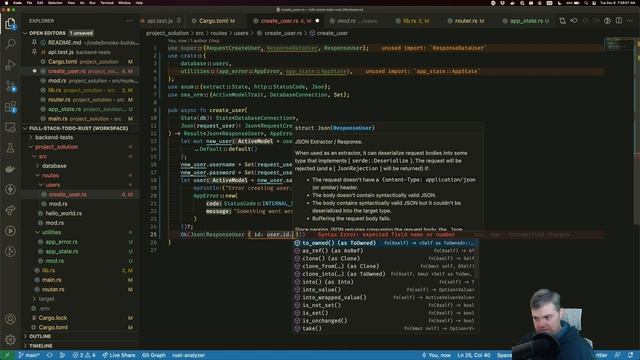Open the Explorer more actions ellipsis
640x360 pixels.
tap(129, 21)
